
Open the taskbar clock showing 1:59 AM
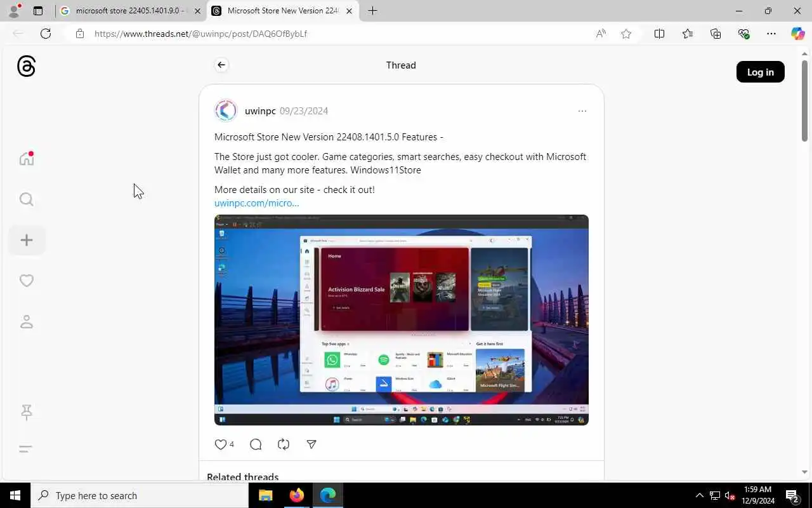click(757, 495)
